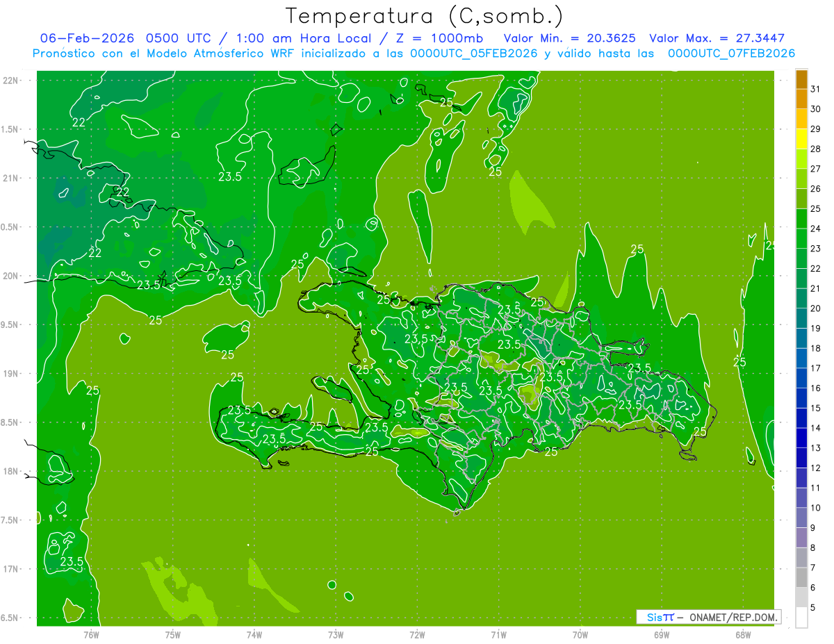Viewport: 834px width, 644px height.
Task: Click the 20 value on the color scale
Action: coord(816,308)
